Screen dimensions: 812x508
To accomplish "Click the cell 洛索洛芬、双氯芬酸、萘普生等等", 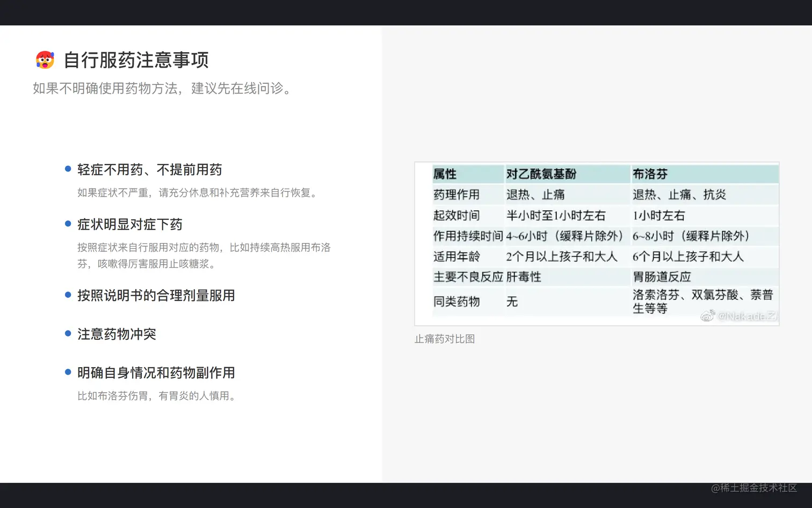I will coord(702,302).
